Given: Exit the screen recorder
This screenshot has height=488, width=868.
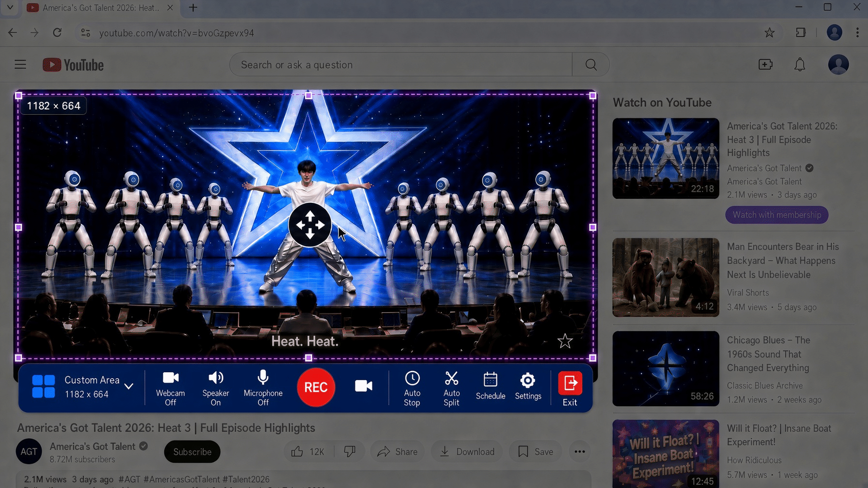Looking at the screenshot, I should pos(570,389).
